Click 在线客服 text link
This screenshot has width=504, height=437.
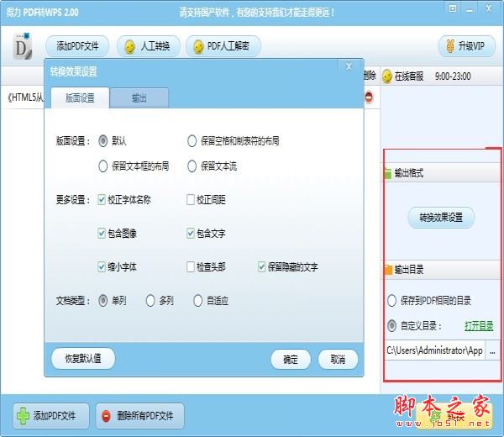pos(409,76)
